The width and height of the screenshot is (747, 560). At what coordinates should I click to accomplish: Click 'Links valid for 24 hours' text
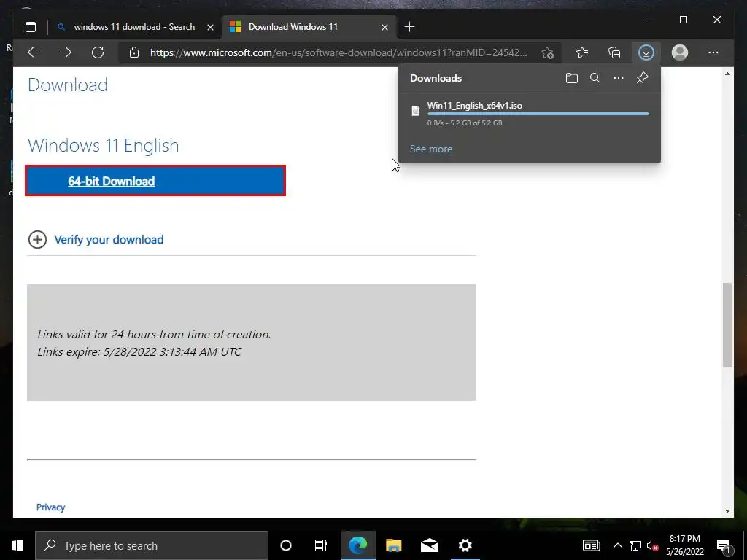154,334
